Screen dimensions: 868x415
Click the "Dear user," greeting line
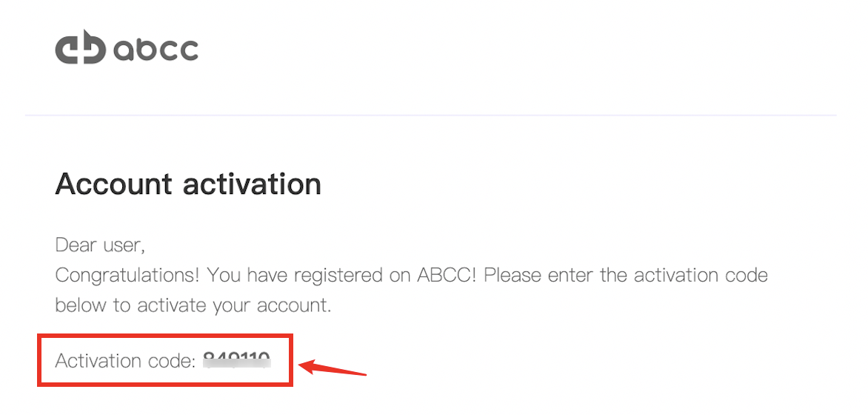[100, 245]
